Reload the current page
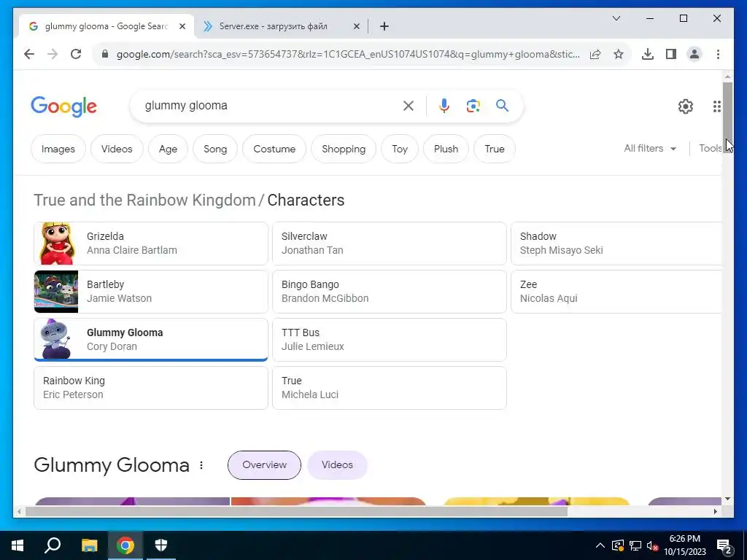 [x=76, y=54]
